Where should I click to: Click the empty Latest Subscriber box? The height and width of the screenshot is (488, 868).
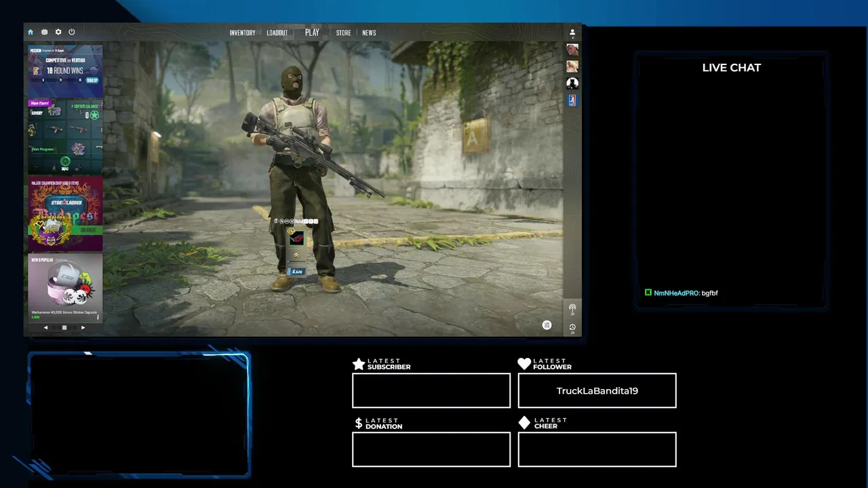431,391
